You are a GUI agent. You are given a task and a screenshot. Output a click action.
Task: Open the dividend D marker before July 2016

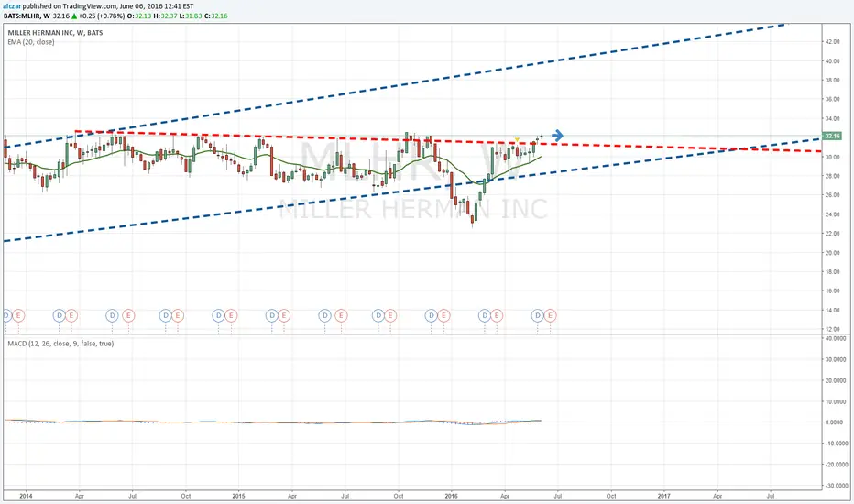coord(538,315)
